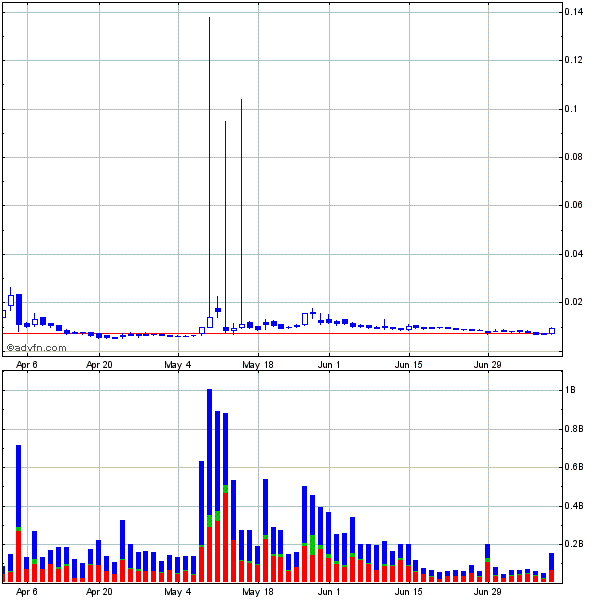Select the last candlestick at the chart's right edge
Image resolution: width=600 pixels, height=600 pixels.
point(552,330)
